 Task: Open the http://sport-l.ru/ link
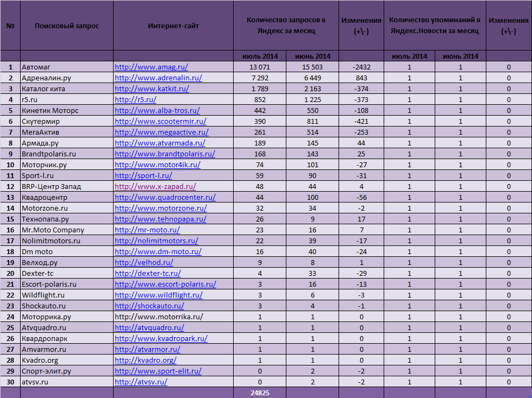[x=143, y=175]
